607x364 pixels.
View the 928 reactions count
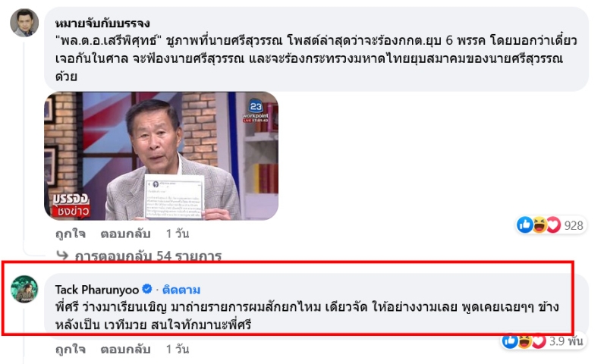[574, 225]
